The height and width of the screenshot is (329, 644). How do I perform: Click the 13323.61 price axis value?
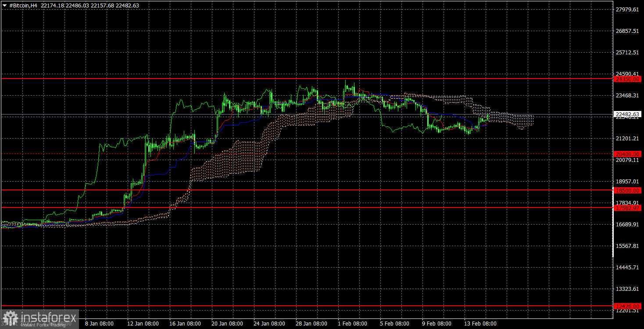point(628,289)
